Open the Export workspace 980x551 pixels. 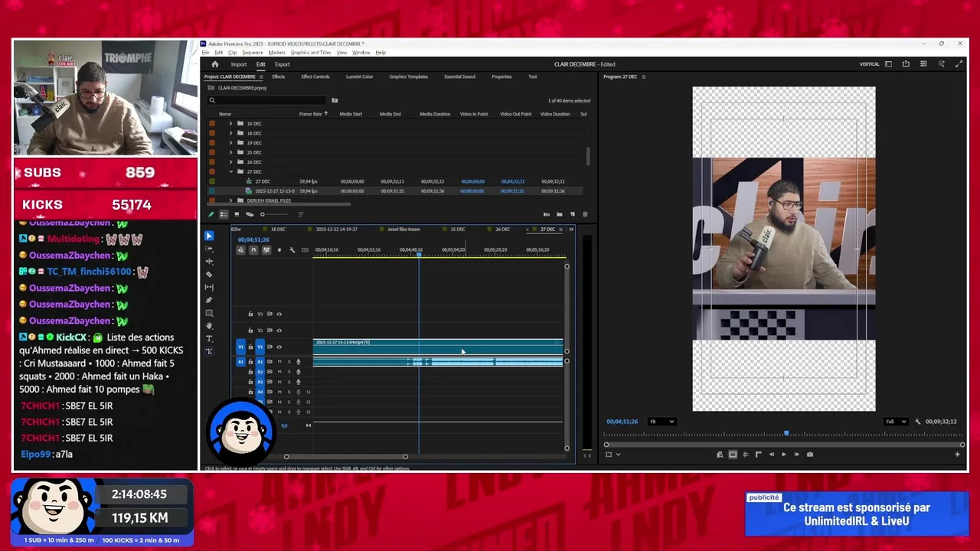[283, 64]
